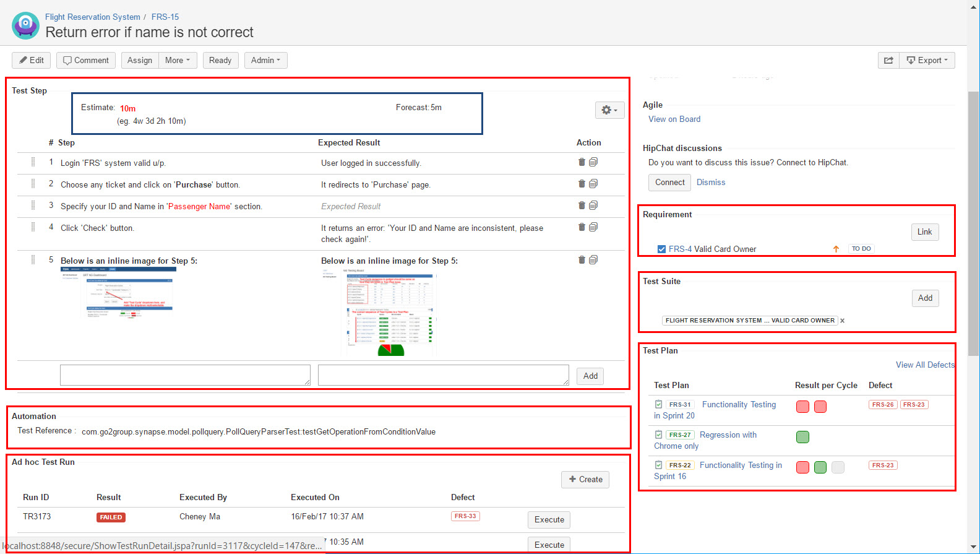980x554 pixels.
Task: Click the FRS-31 test plan clipboard icon
Action: [658, 404]
